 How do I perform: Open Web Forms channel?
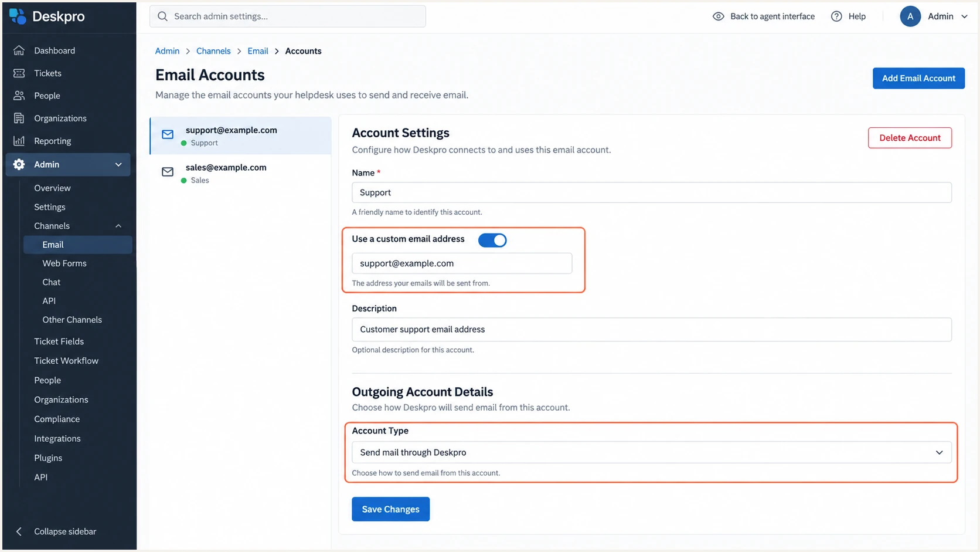(x=64, y=263)
